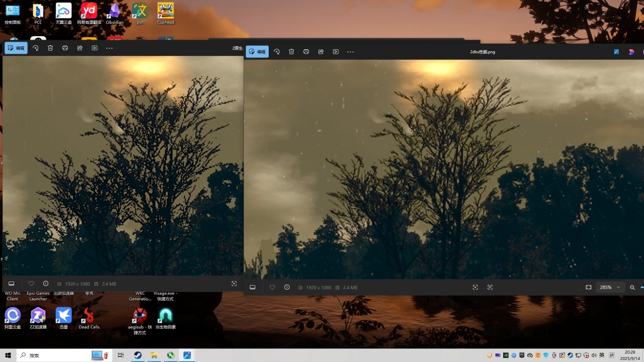Rotate the 2dlss性能.png image
644x362 pixels.
[x=277, y=52]
